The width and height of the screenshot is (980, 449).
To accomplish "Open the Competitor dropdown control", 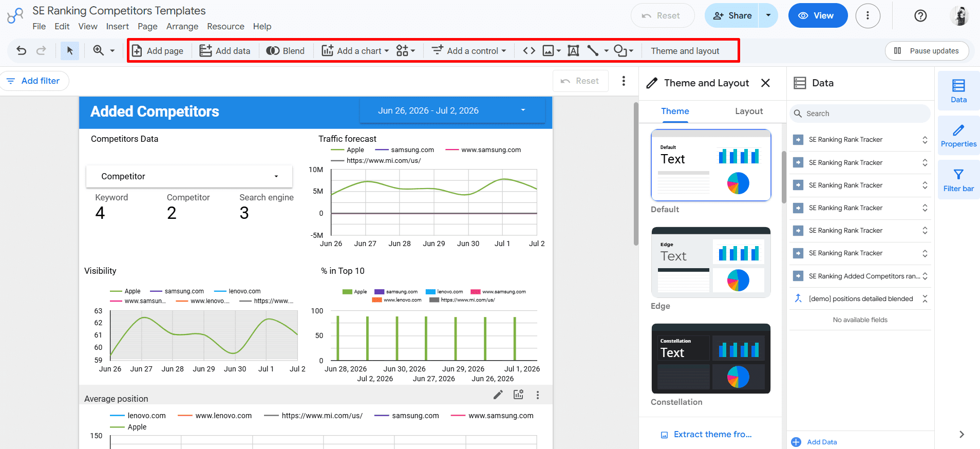I will (189, 176).
